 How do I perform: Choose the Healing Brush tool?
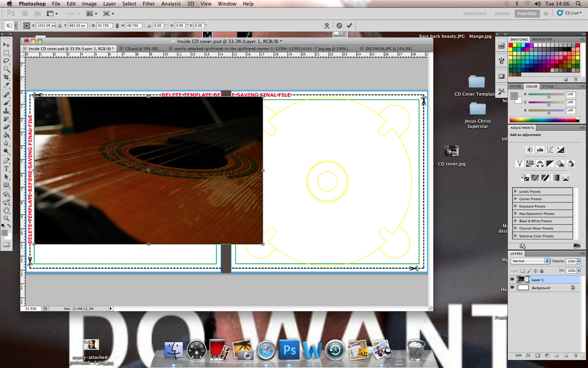coord(6,94)
